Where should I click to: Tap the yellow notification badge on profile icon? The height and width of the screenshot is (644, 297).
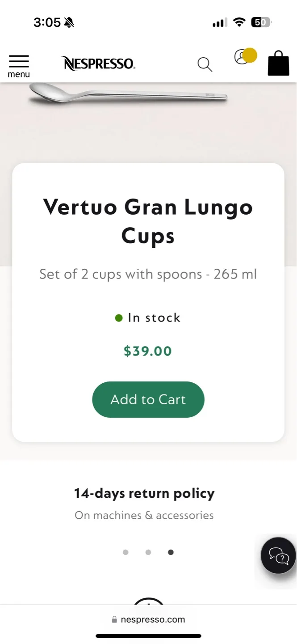tap(249, 55)
